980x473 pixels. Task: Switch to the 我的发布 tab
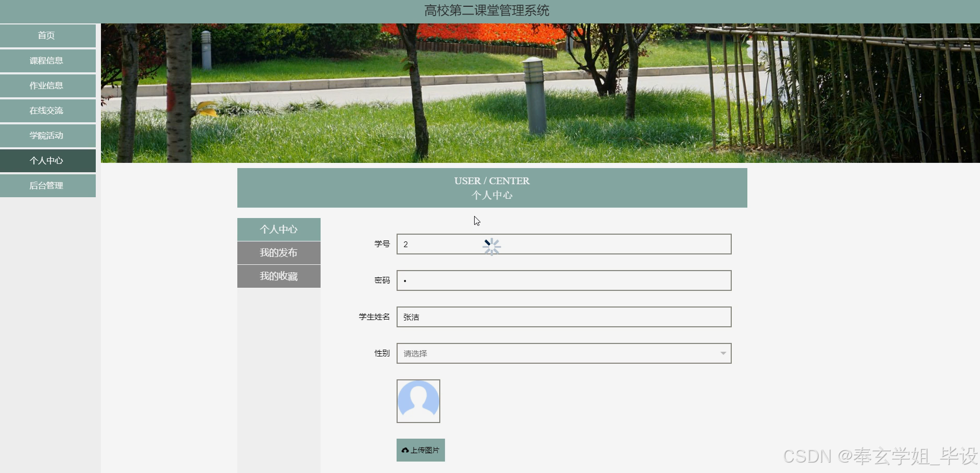(x=278, y=253)
